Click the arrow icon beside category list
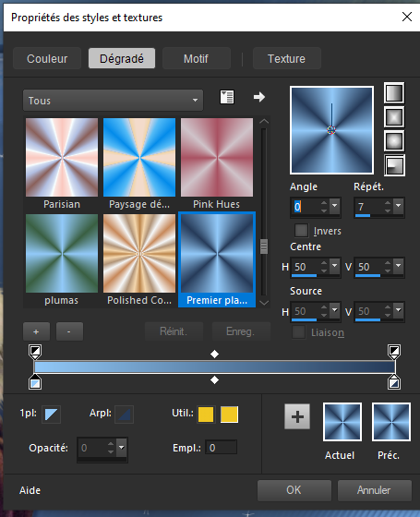 click(259, 97)
